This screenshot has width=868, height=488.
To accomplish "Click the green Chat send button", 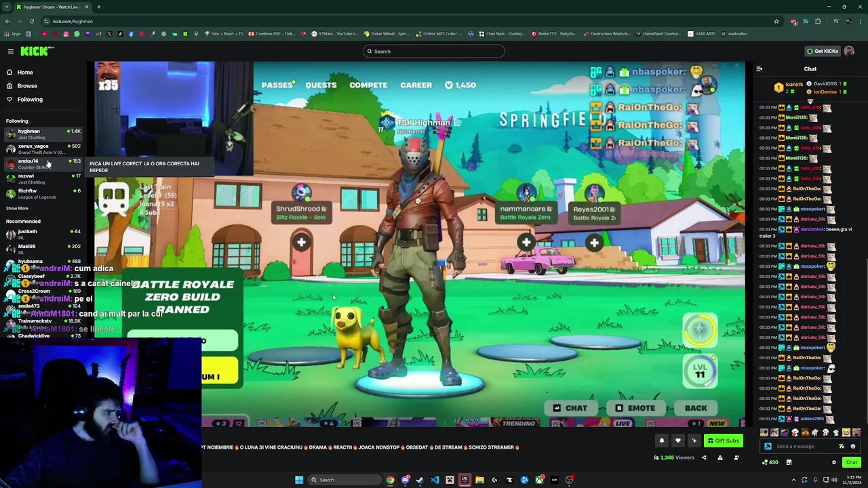I will click(x=852, y=462).
